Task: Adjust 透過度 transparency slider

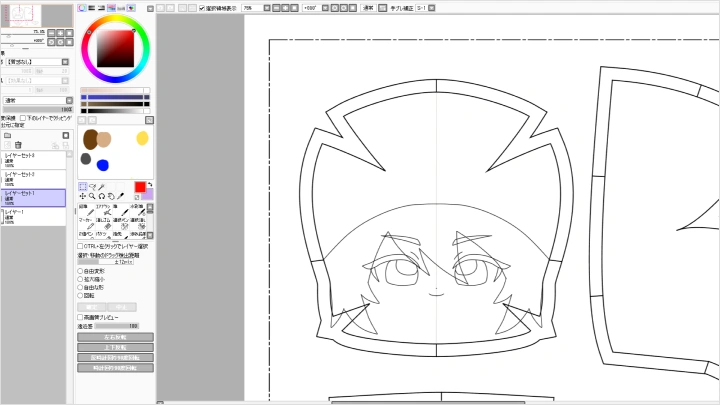Action: 117,326
